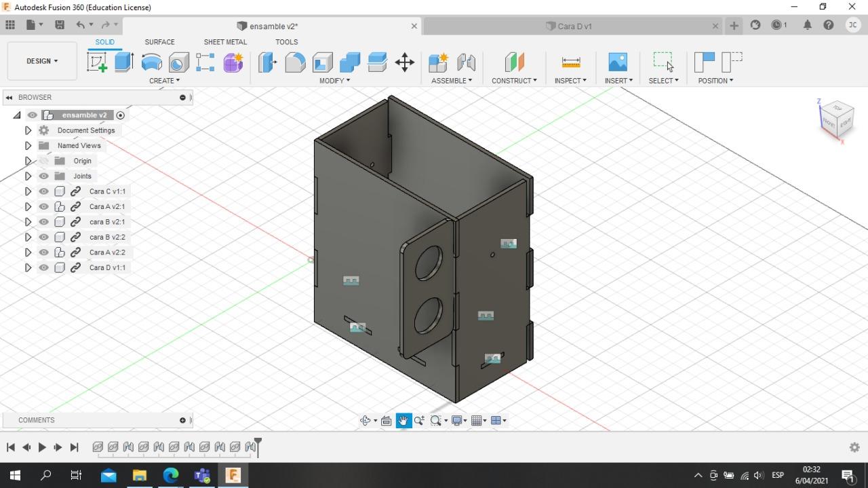Expand Named Views node
The image size is (868, 488).
click(28, 145)
